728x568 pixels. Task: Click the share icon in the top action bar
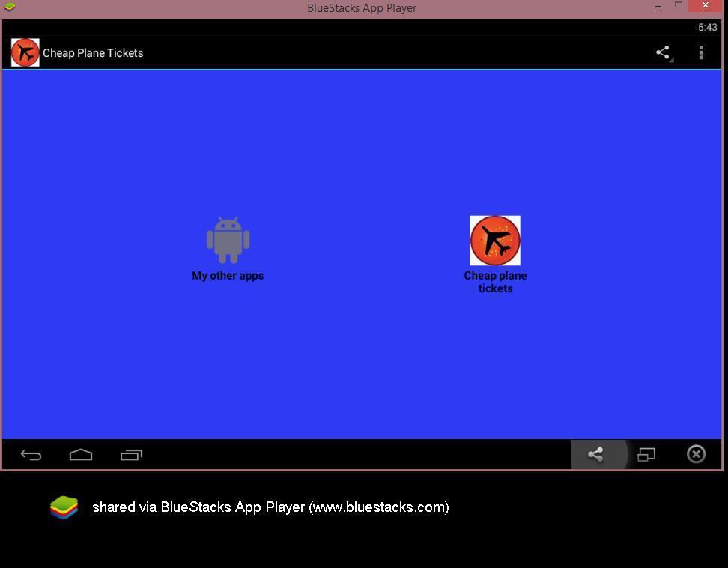(x=663, y=52)
